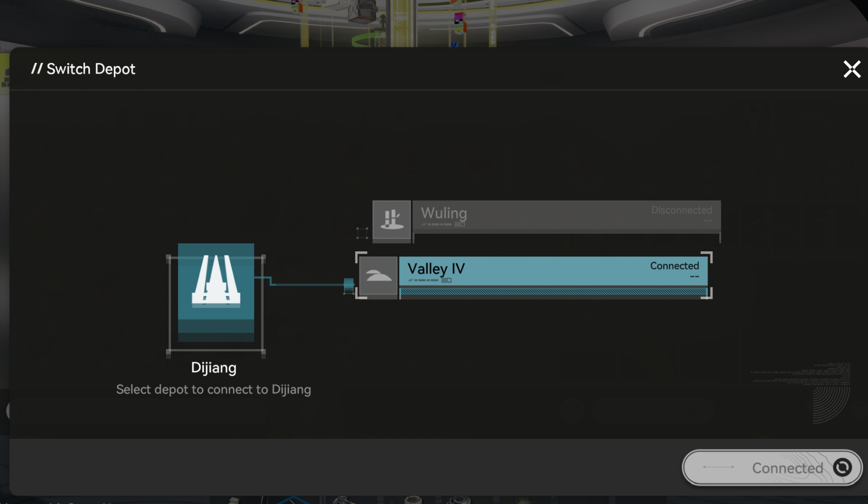The image size is (868, 504).
Task: Click the Valley IV dome icon
Action: click(x=378, y=276)
